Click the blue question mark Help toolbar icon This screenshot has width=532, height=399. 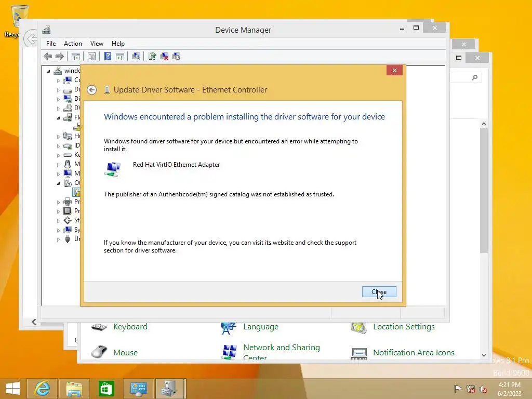[108, 56]
